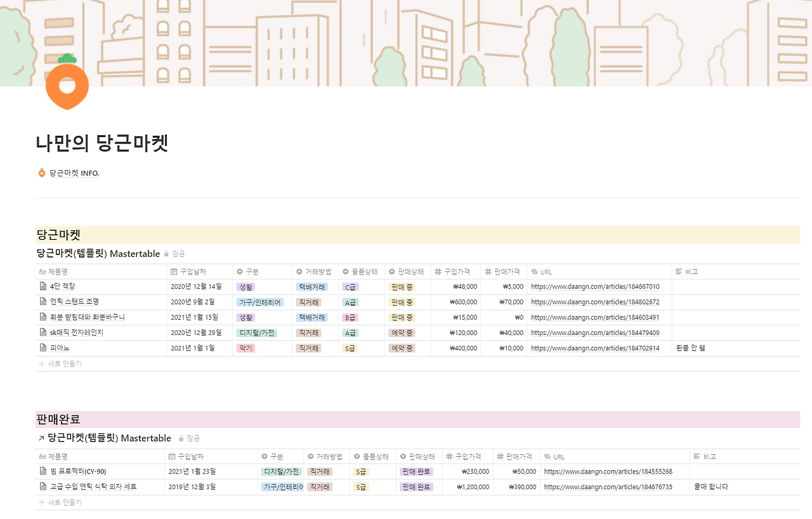The height and width of the screenshot is (519, 812).
Task: Click the plus icon to add a row in 당근마켓 table
Action: [42, 364]
